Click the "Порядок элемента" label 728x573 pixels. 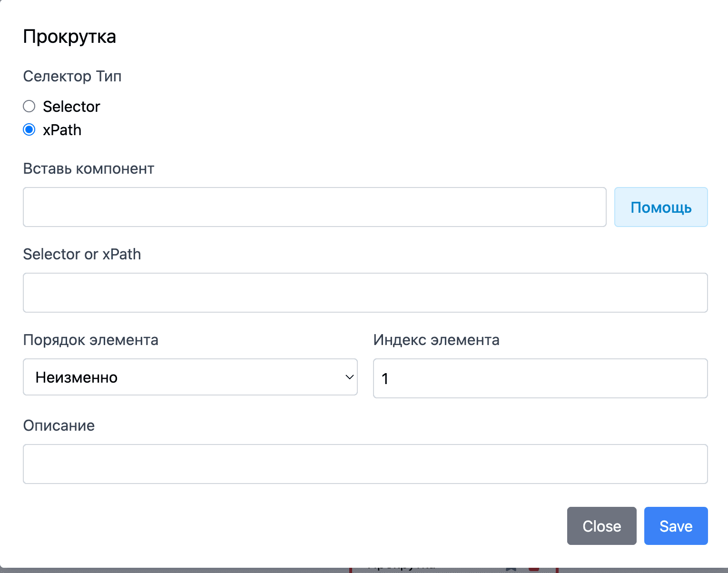click(90, 340)
